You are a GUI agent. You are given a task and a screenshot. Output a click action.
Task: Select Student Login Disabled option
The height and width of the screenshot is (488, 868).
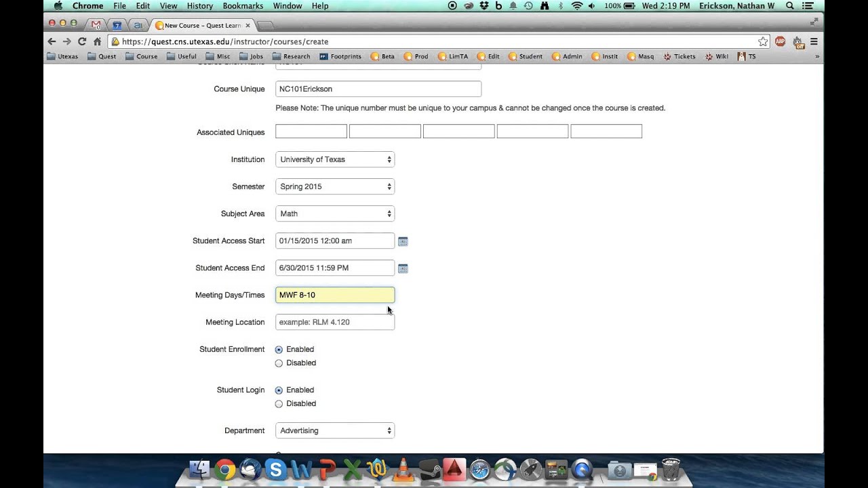(279, 404)
